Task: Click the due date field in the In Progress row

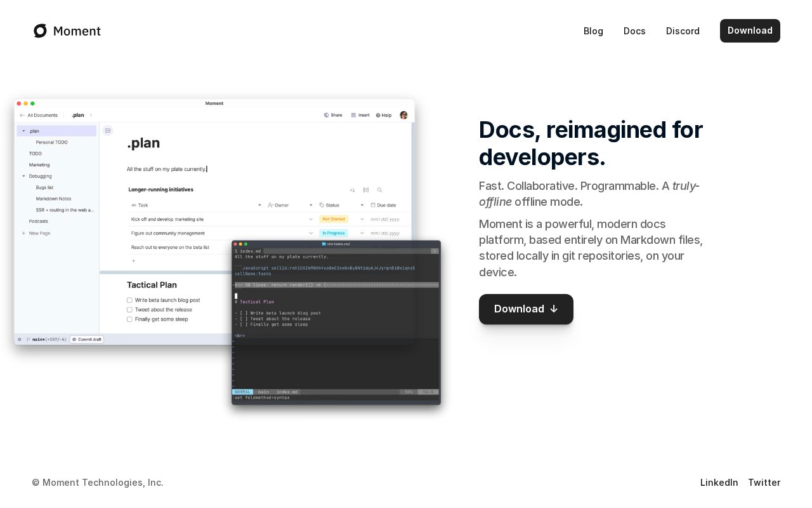Action: point(385,233)
